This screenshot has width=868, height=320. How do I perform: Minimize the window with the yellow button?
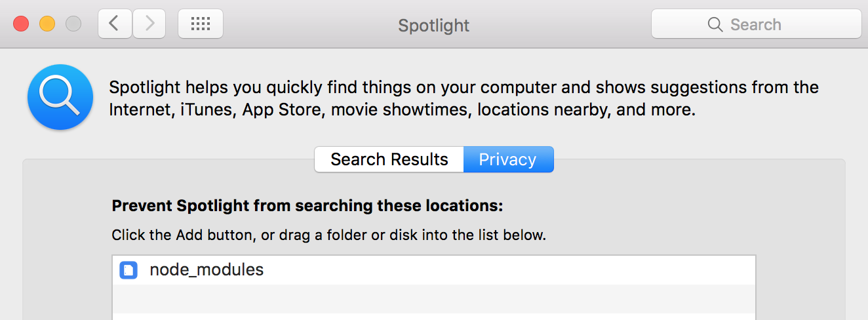coord(47,24)
